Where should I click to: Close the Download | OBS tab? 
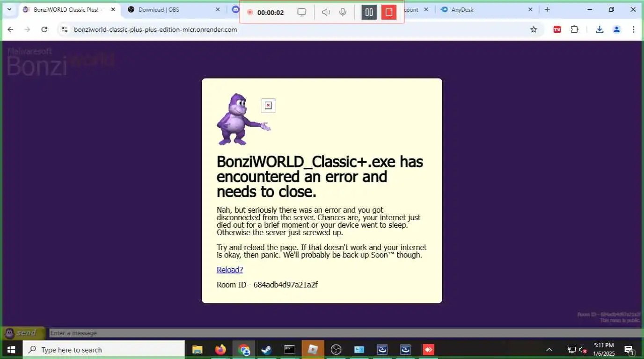pos(218,9)
